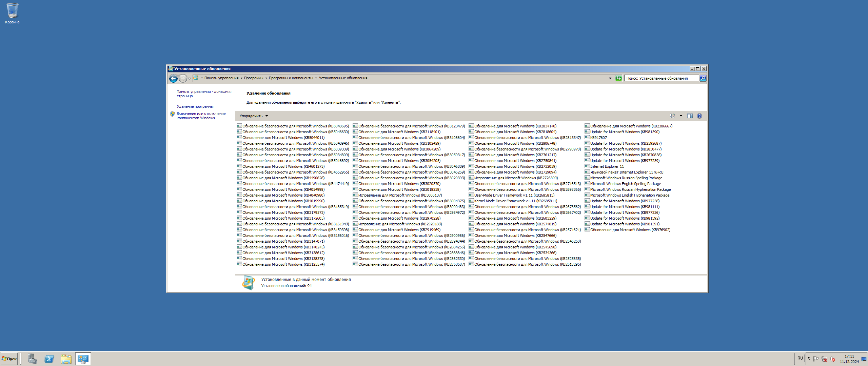Select Установленные обновления breadcrumb
Image resolution: width=868 pixels, height=366 pixels.
[x=343, y=78]
